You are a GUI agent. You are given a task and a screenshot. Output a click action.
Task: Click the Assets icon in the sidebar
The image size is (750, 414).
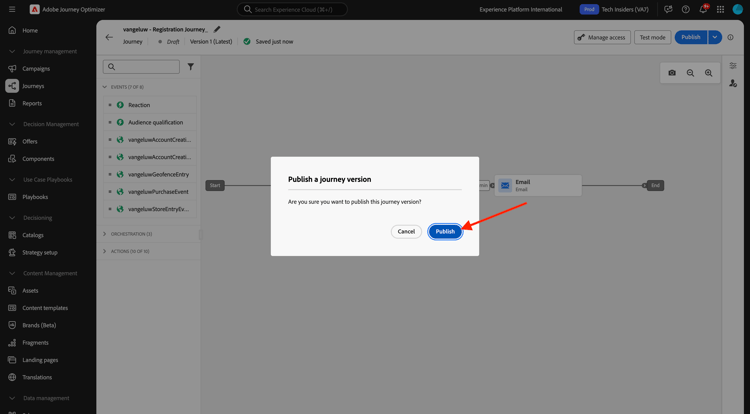[12, 291]
